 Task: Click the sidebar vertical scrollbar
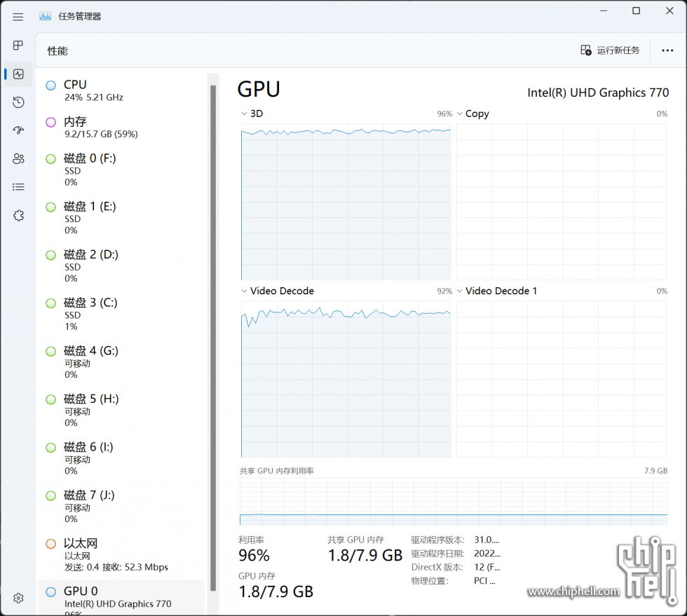pyautogui.click(x=213, y=315)
